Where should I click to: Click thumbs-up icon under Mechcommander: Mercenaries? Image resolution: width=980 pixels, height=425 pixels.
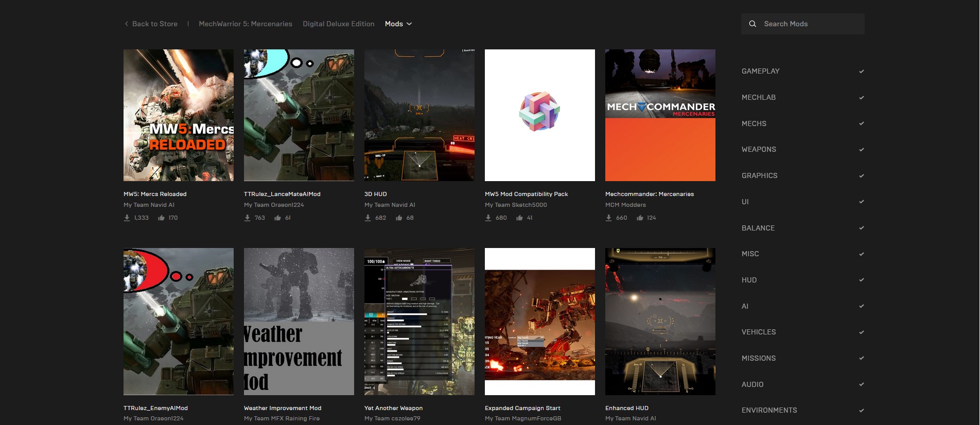pos(640,218)
